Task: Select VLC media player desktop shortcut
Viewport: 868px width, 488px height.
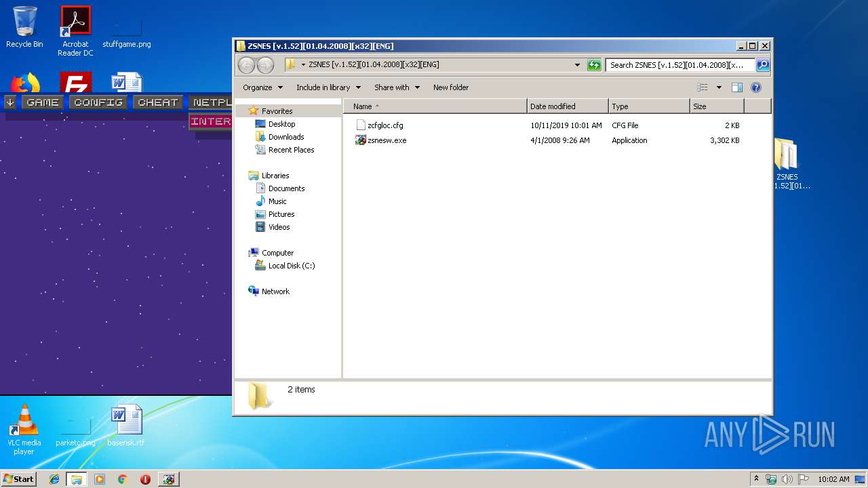Action: point(24,430)
